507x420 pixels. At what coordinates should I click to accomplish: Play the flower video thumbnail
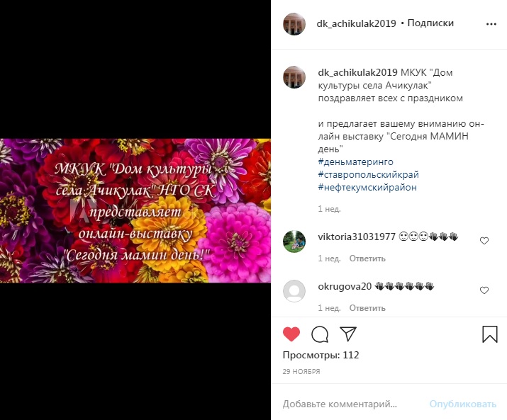(135, 210)
